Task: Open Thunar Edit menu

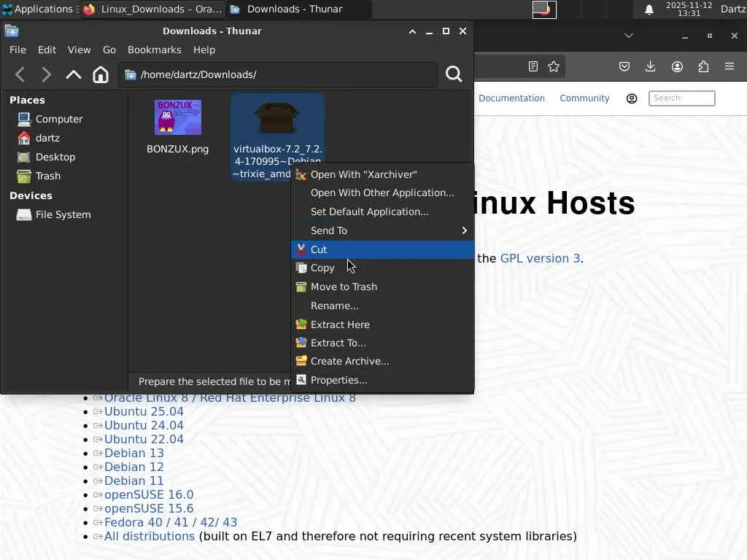Action: tap(47, 50)
